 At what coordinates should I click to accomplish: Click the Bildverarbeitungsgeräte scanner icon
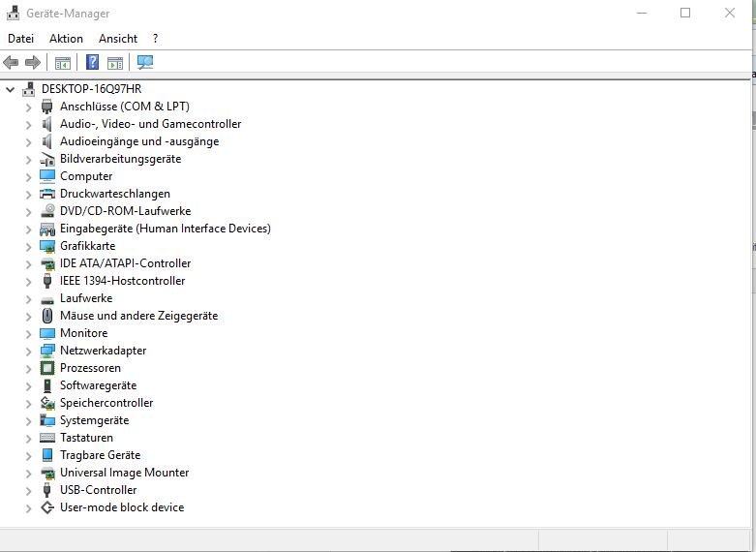[47, 159]
